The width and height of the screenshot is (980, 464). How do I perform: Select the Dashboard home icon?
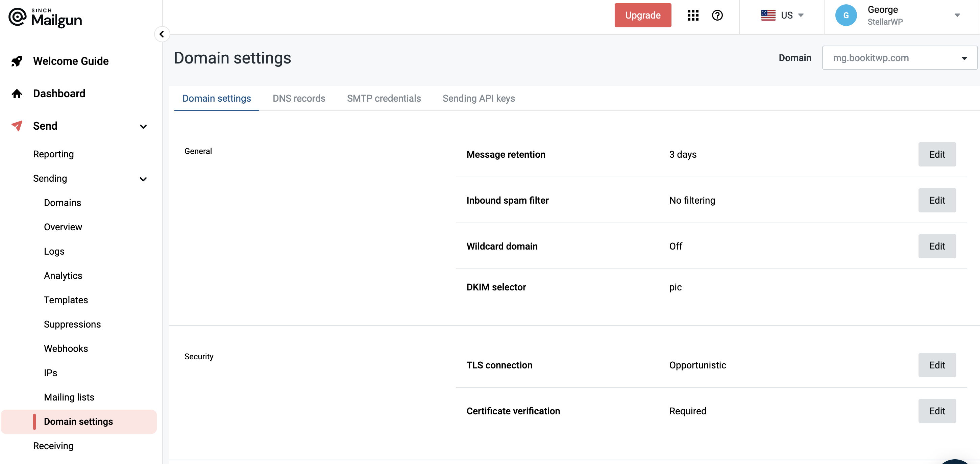tap(16, 93)
